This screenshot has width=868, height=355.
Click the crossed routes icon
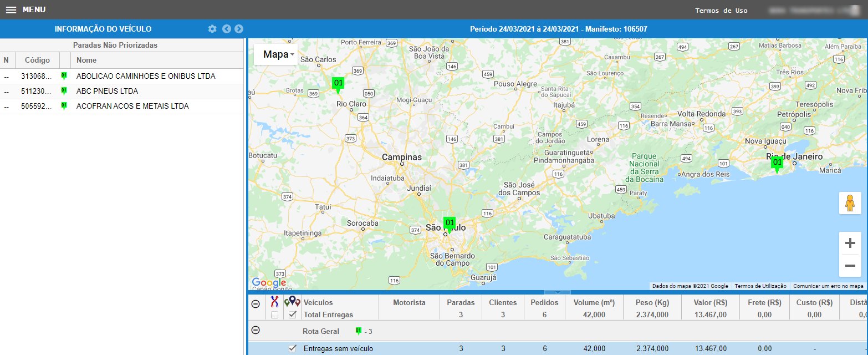(274, 301)
